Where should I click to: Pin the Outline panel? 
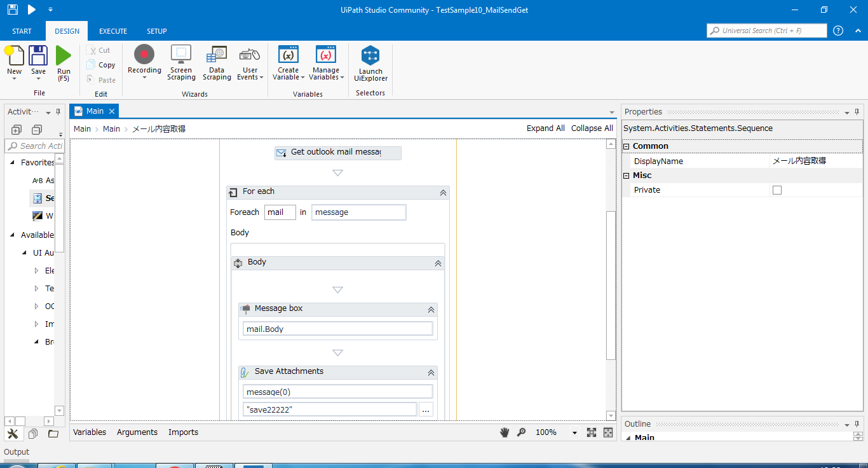tap(857, 424)
